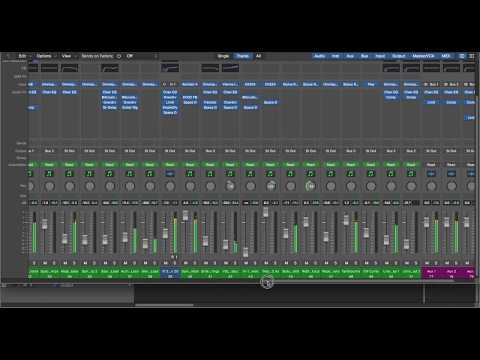Viewport: 480px width, 360px height.
Task: Click pan knob on Aux 1 strip
Action: tap(431, 186)
